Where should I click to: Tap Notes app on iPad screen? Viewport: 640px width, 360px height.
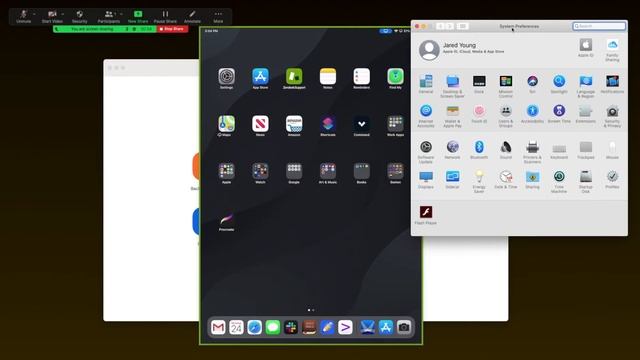point(328,77)
